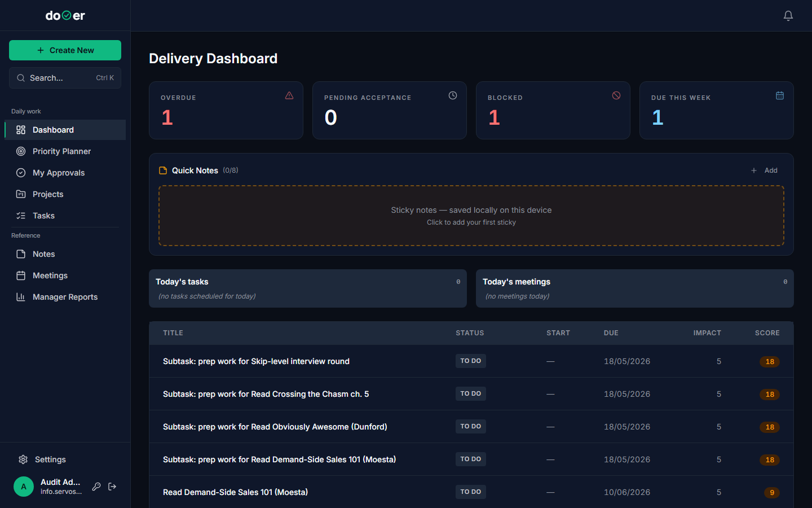The width and height of the screenshot is (812, 508).
Task: Click the Tasks checklist icon
Action: tap(21, 216)
